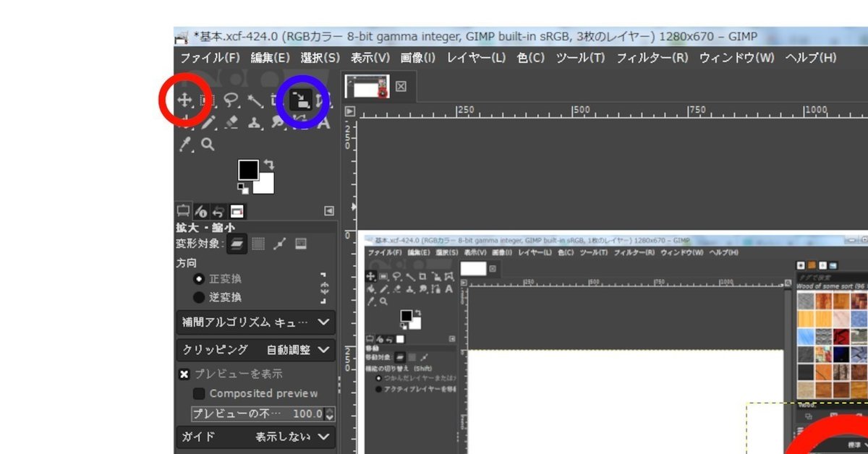Increase プレビューの不透明度 with the up stepper
The width and height of the screenshot is (868, 454).
pyautogui.click(x=329, y=411)
